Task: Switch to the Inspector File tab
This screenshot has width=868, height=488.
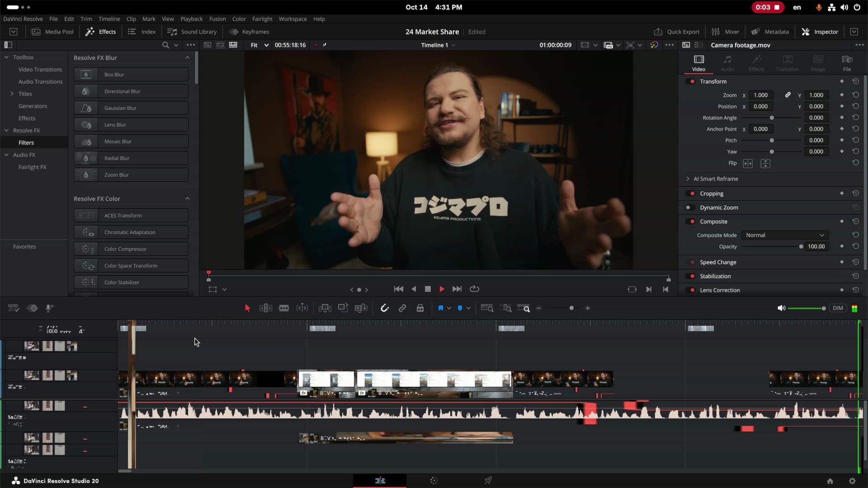Action: (x=847, y=63)
